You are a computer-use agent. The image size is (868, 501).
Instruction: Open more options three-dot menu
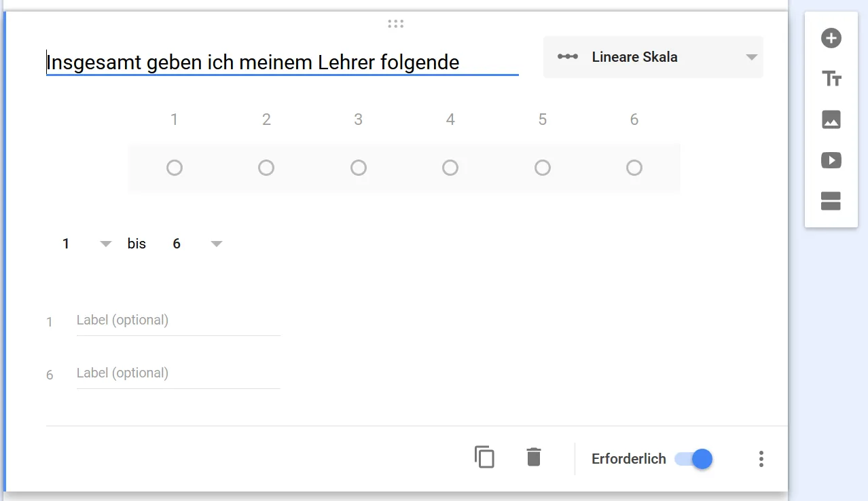[761, 459]
